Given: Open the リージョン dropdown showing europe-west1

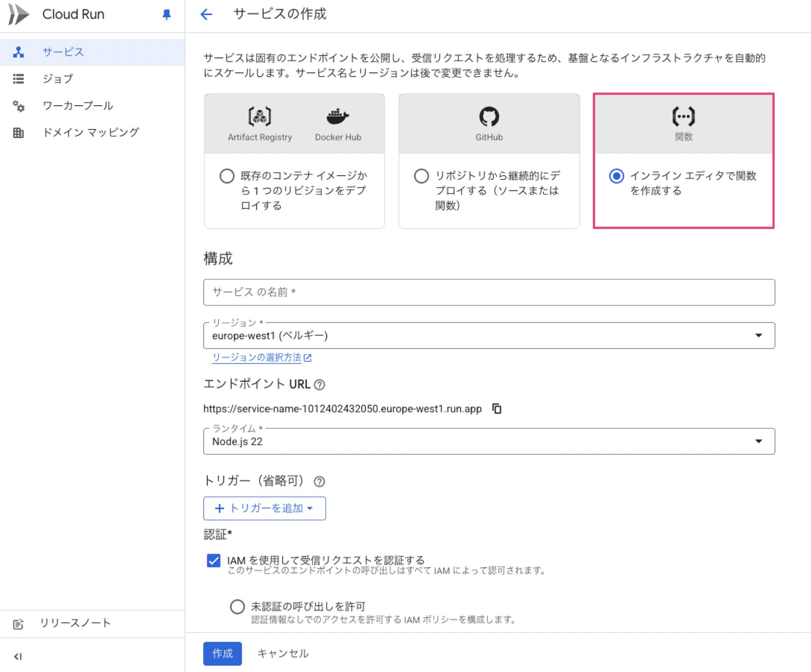Looking at the screenshot, I should 489,336.
